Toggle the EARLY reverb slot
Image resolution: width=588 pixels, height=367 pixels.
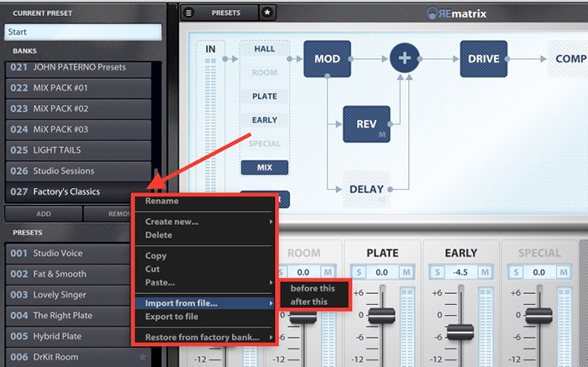[x=265, y=120]
